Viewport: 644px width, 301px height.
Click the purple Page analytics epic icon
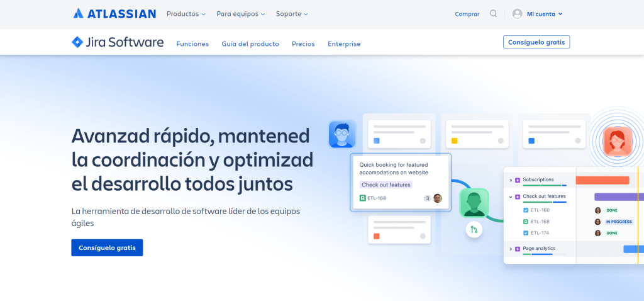click(x=518, y=249)
